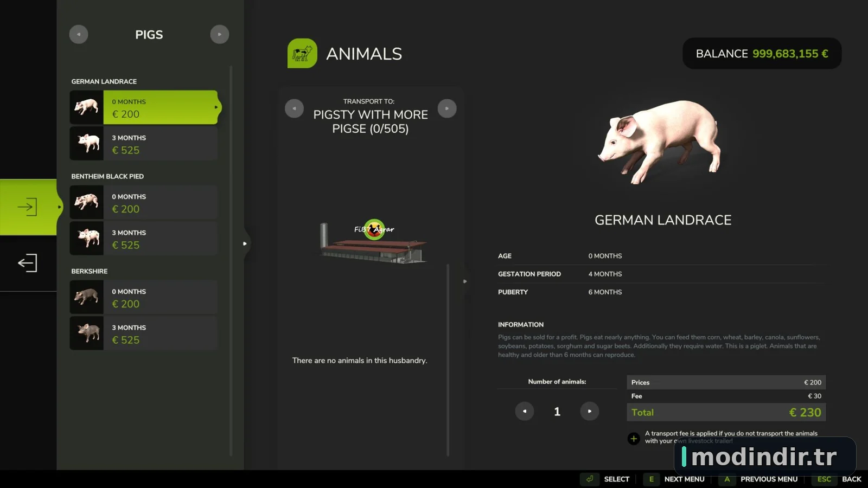Click the German Landrace large pig image
The image size is (868, 488).
point(661,142)
